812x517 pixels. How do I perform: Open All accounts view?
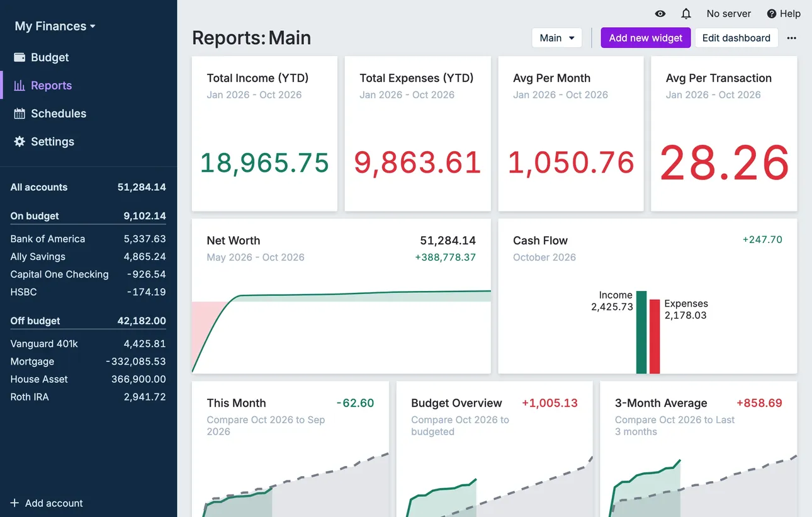88,187
